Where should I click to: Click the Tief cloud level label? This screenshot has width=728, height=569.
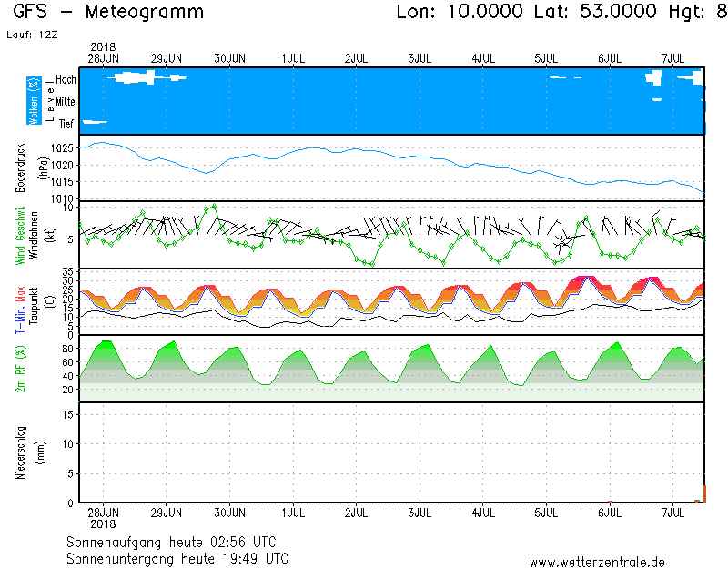(x=66, y=124)
